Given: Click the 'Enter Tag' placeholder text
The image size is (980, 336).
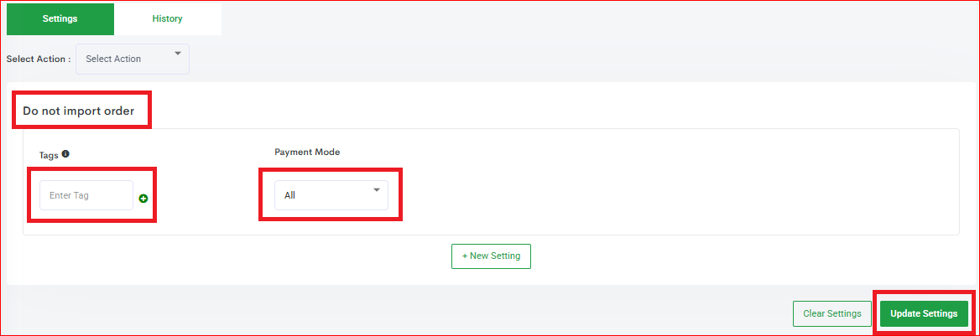Looking at the screenshot, I should coord(70,195).
